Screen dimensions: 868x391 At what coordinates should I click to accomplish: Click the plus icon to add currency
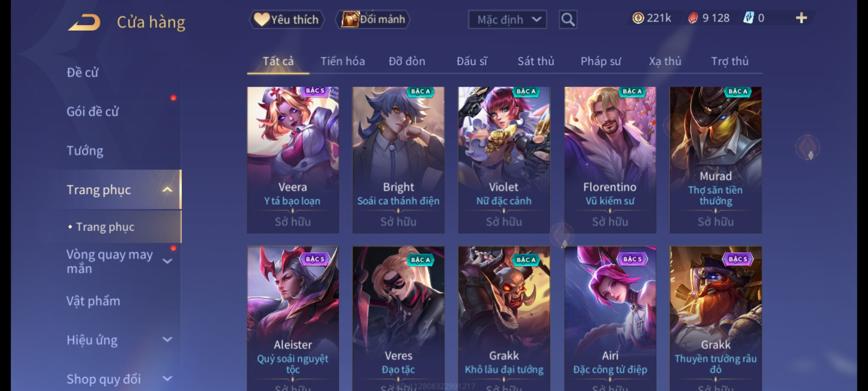pyautogui.click(x=801, y=18)
